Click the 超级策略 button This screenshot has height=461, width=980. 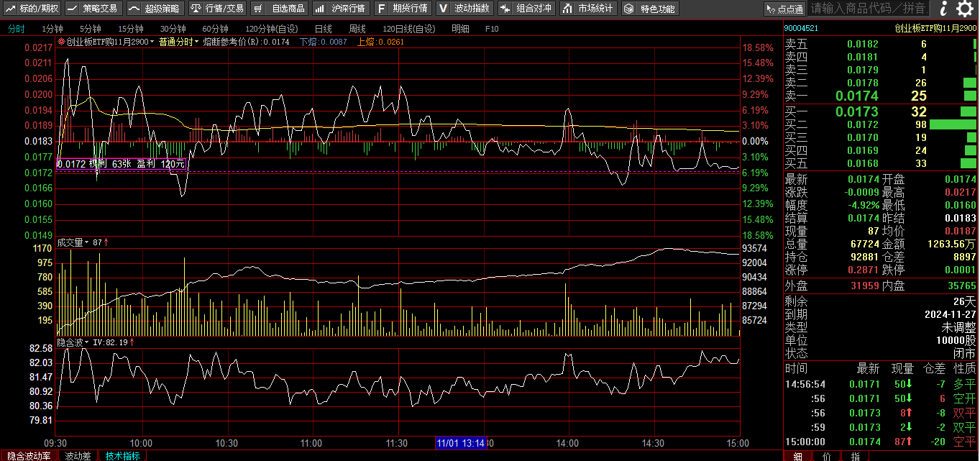click(x=155, y=9)
